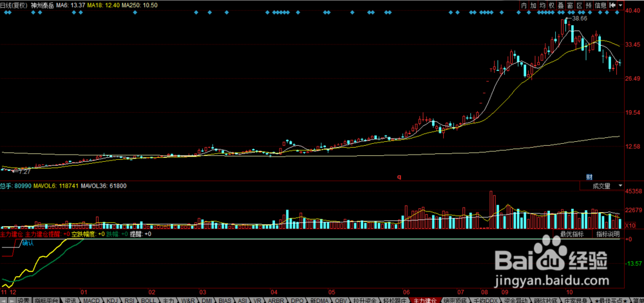This screenshot has height=303, width=644.
Task: Click the 日线(复权) period label
Action: click(14, 5)
